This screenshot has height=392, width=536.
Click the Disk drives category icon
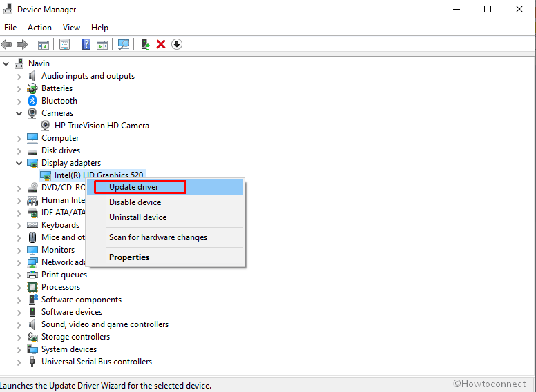click(32, 152)
